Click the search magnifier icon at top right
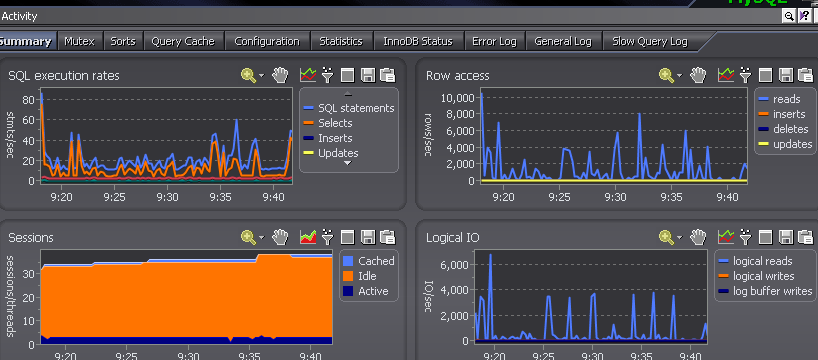This screenshot has height=360, width=818. click(789, 16)
